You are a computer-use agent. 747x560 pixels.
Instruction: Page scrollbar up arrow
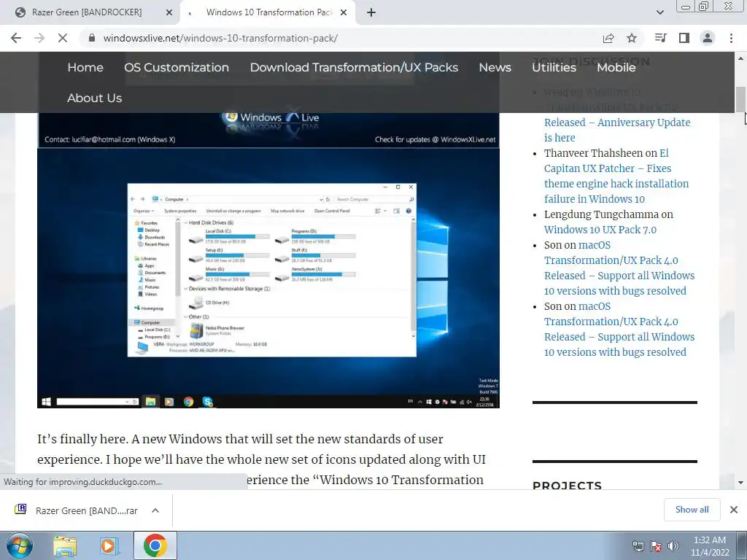pos(740,58)
